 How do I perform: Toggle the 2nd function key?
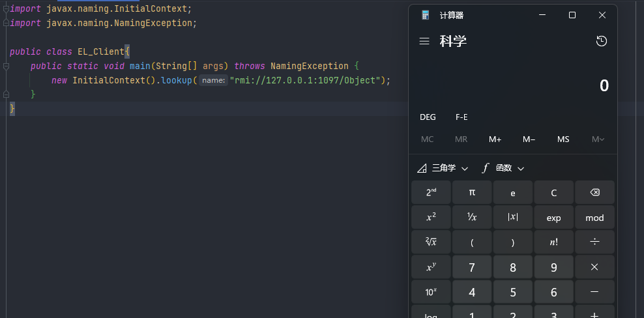pyautogui.click(x=432, y=193)
